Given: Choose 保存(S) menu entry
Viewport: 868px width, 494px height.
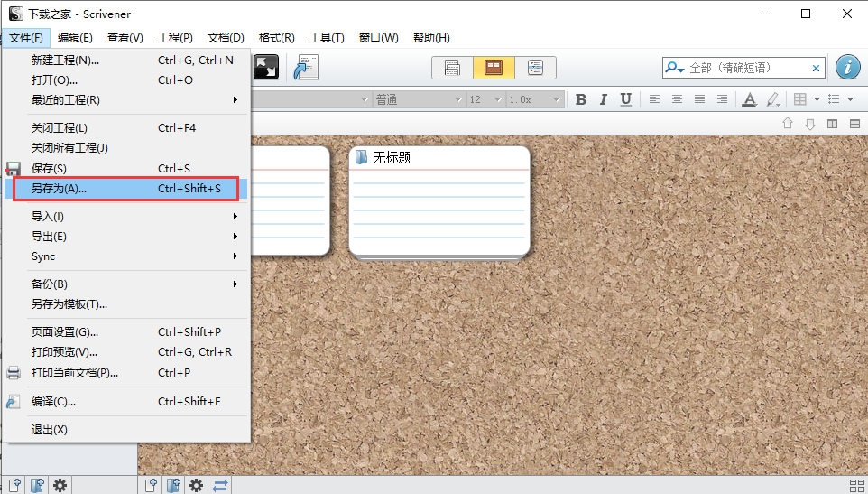Looking at the screenshot, I should 125,168.
